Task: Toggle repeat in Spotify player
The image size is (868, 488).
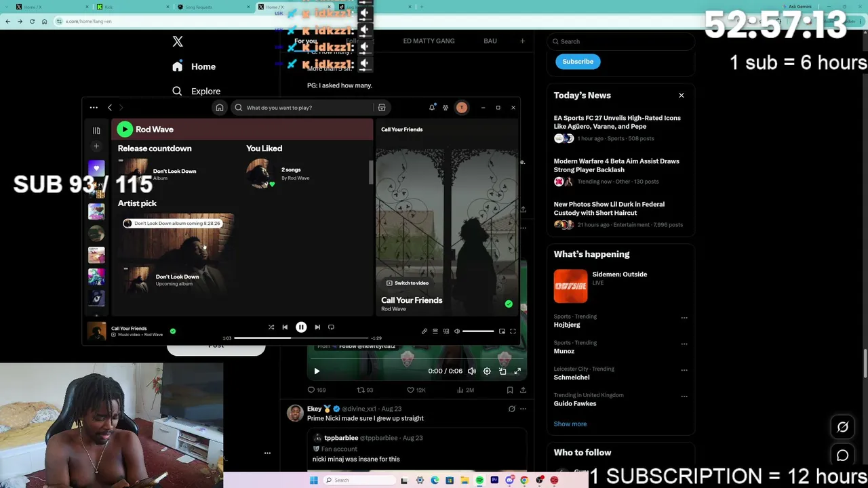Action: (331, 327)
